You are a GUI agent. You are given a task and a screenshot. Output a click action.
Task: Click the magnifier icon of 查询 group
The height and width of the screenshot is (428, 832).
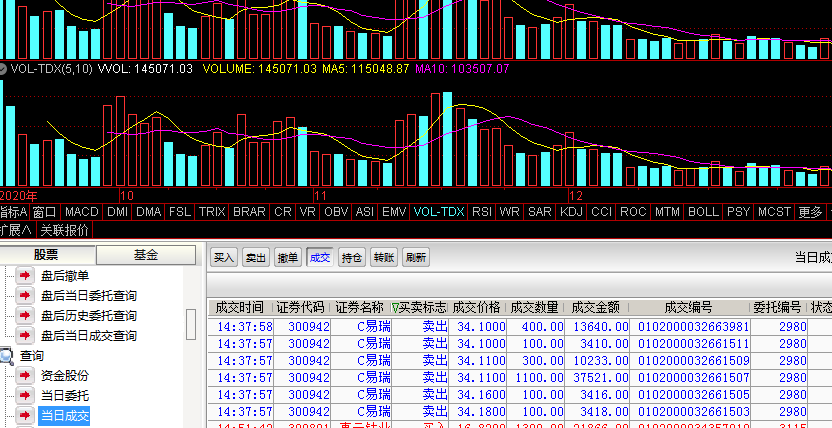[6, 356]
